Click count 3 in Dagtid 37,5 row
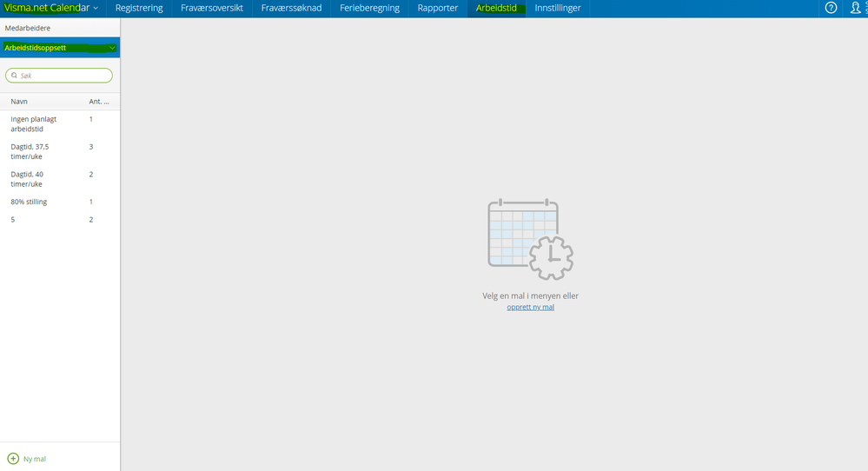Viewport: 868px width, 471px height. (x=91, y=147)
